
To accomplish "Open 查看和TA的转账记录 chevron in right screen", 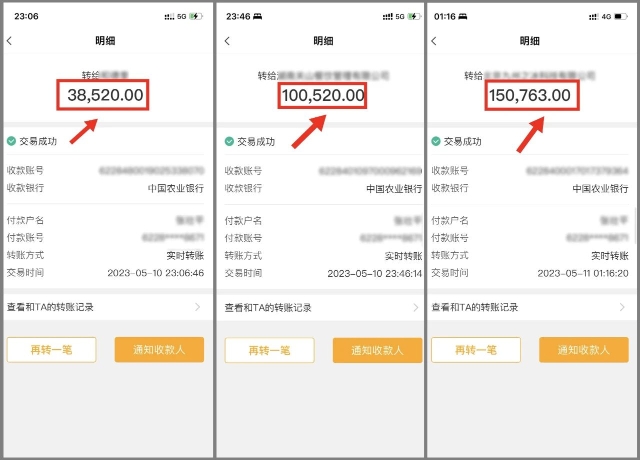I will 622,307.
